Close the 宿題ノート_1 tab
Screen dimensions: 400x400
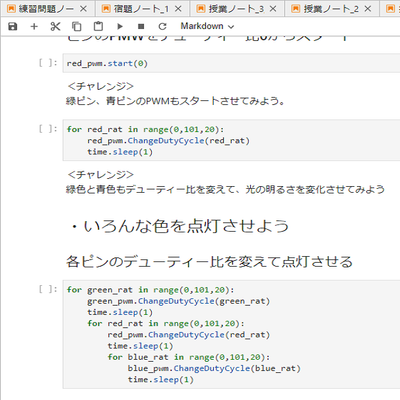click(178, 9)
